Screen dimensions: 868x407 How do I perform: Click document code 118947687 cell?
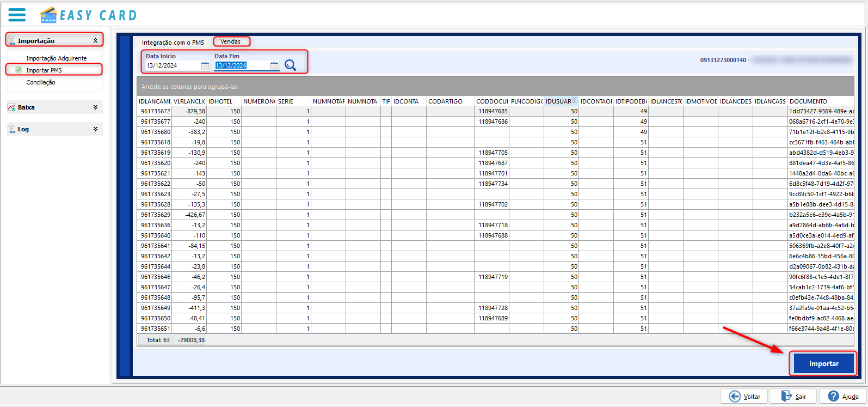(x=493, y=163)
